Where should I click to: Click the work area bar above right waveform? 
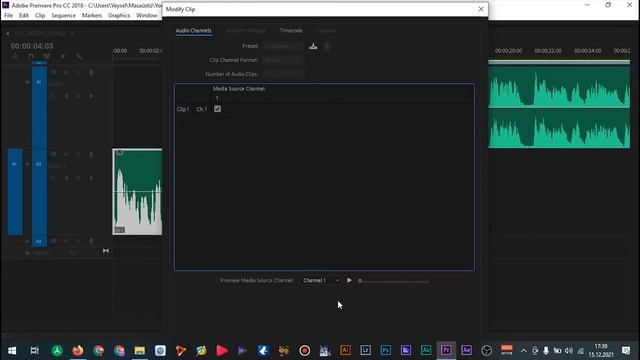point(559,62)
